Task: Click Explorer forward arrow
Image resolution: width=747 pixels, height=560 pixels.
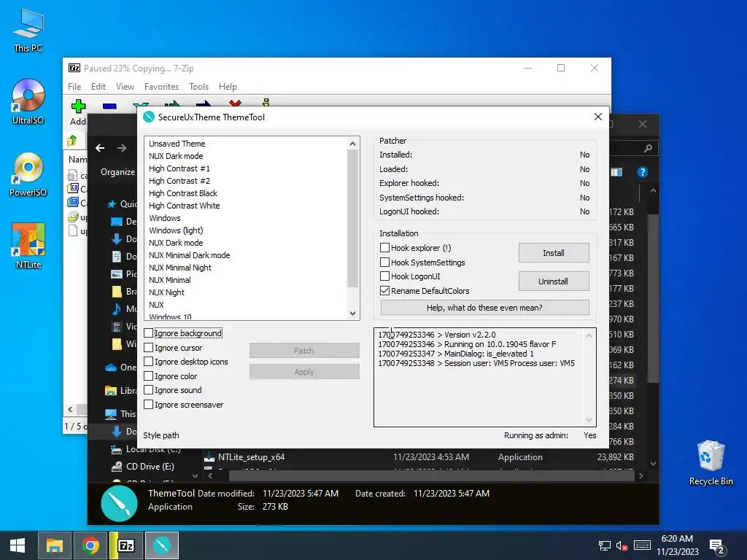Action: [x=122, y=148]
